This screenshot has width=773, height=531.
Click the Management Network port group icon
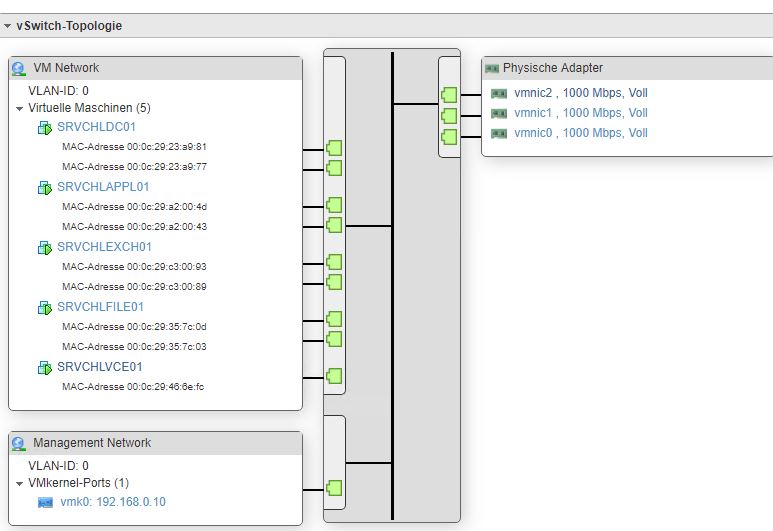(x=18, y=443)
